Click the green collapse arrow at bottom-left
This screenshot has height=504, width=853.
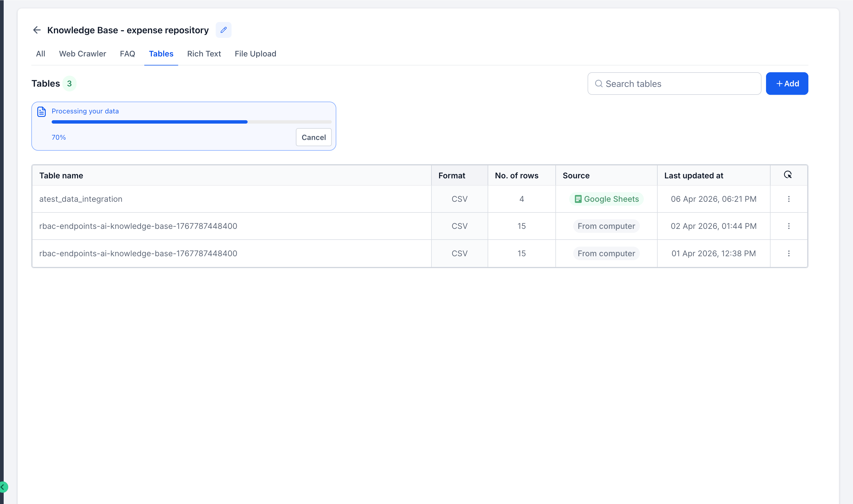3,487
